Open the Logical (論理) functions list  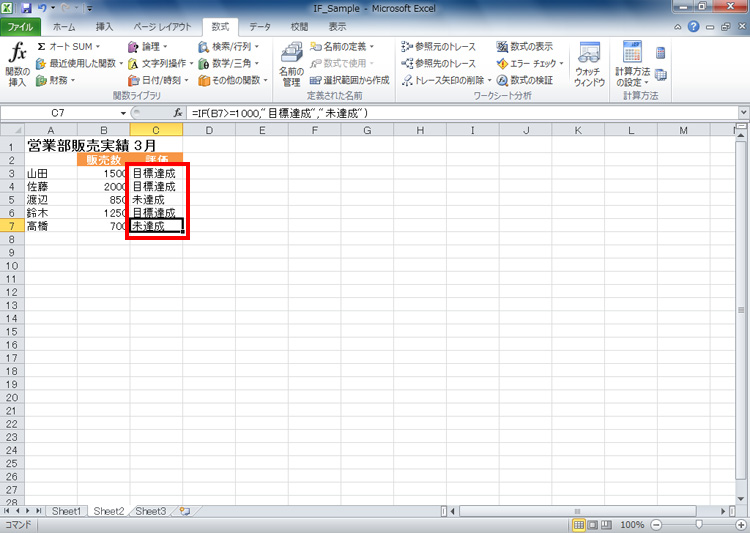click(147, 46)
